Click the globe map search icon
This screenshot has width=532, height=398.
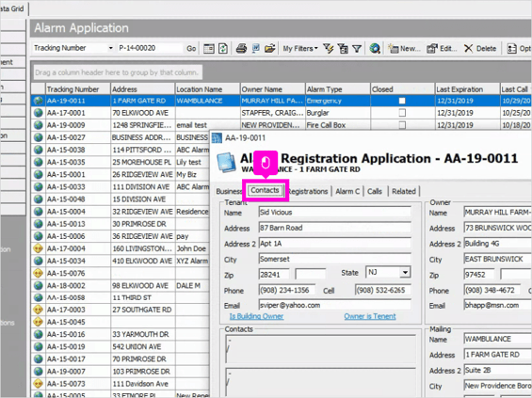coord(375,49)
